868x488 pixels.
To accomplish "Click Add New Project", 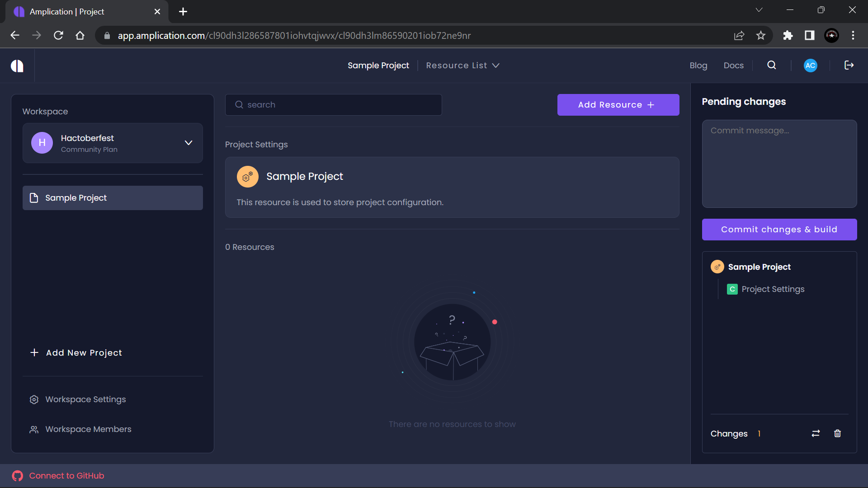I will (76, 352).
